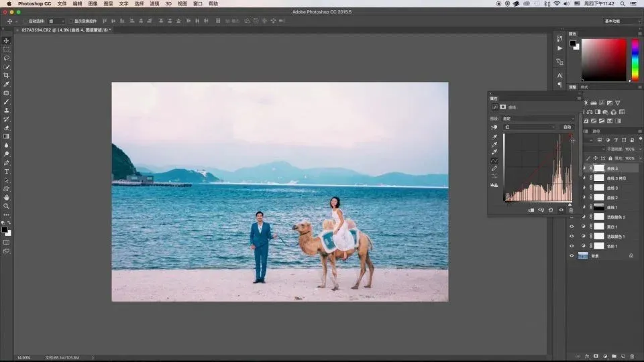This screenshot has height=362, width=644.
Task: Open the 图层 menu in the menu bar
Action: (x=108, y=3)
